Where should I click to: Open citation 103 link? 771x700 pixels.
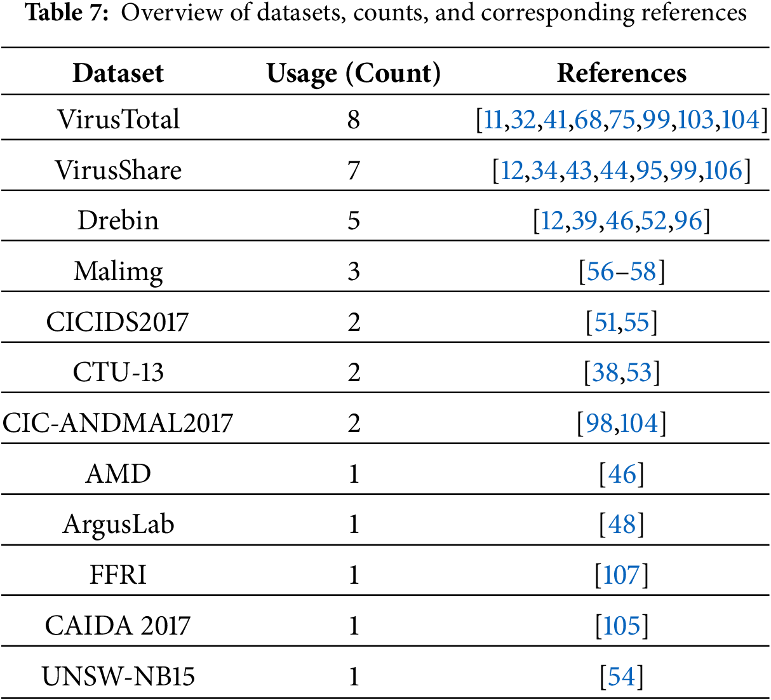(695, 119)
